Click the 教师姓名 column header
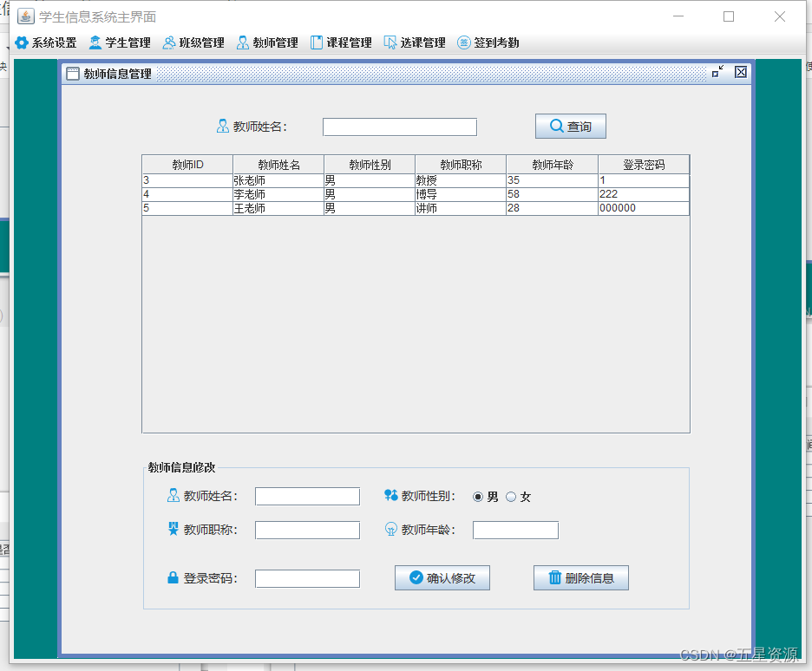This screenshot has width=812, height=671. tap(278, 165)
